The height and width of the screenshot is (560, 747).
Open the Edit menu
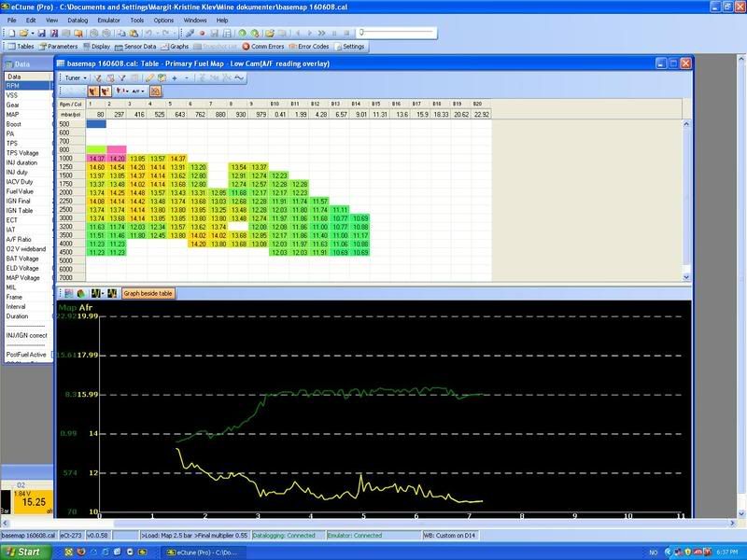pos(31,21)
